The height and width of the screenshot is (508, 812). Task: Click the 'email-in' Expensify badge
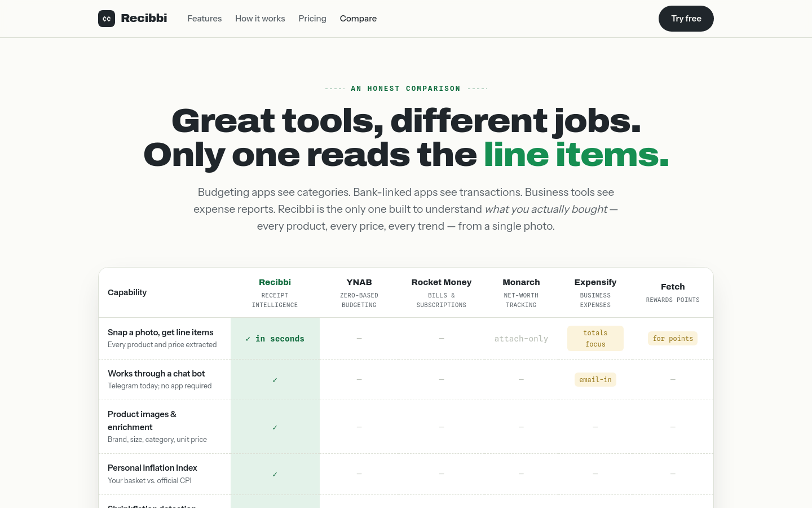[x=595, y=380]
